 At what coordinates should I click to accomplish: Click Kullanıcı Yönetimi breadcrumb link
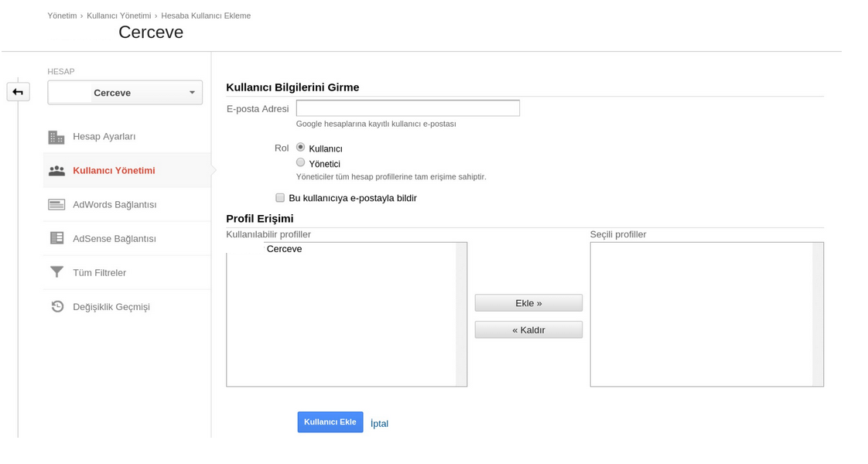pyautogui.click(x=119, y=15)
